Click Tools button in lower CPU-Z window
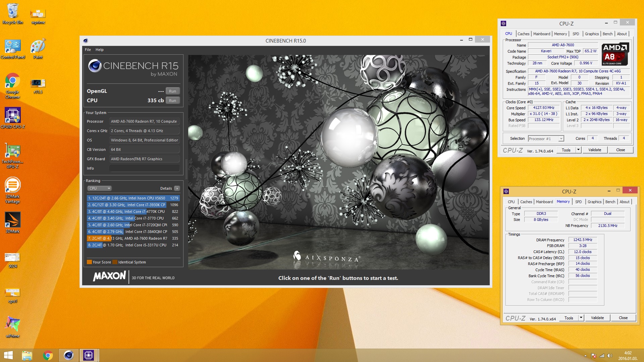The height and width of the screenshot is (362, 644). coord(569,318)
